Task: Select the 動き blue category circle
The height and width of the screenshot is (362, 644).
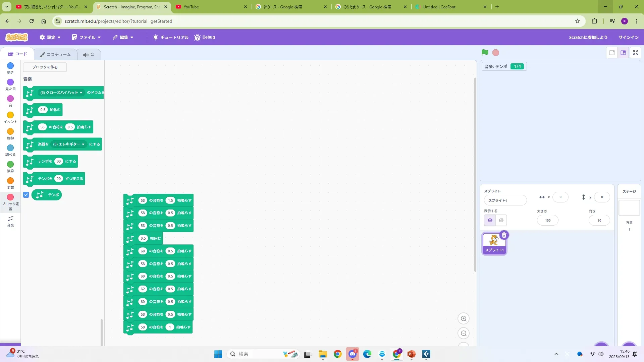Action: tap(10, 66)
